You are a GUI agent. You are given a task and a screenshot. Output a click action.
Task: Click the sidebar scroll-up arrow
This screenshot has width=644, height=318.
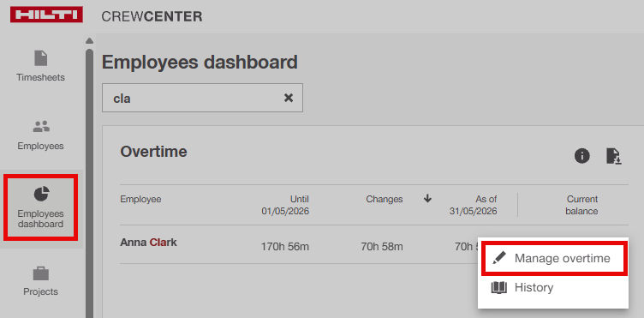tap(90, 40)
